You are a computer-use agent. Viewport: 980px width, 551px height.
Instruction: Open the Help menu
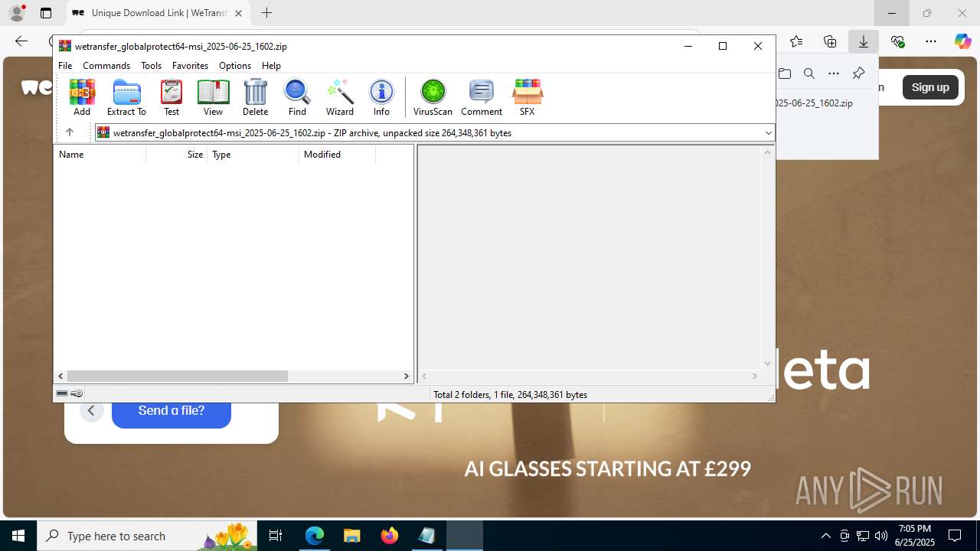click(271, 66)
